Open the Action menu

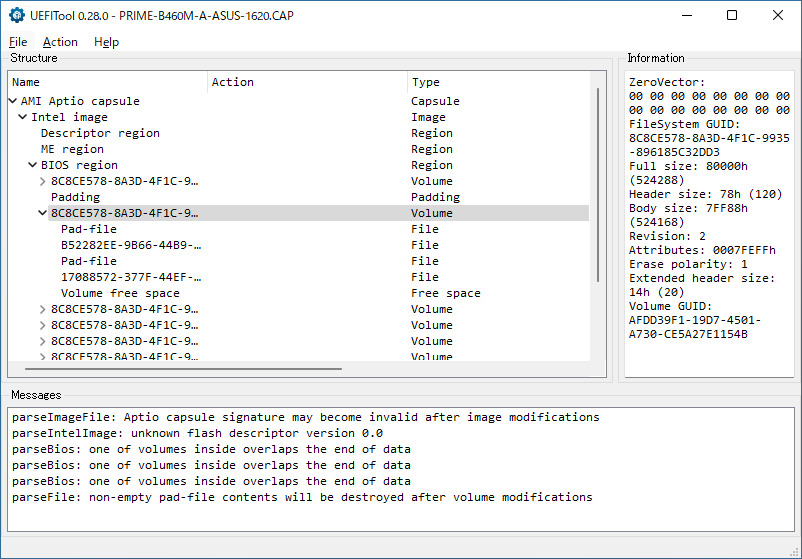60,42
